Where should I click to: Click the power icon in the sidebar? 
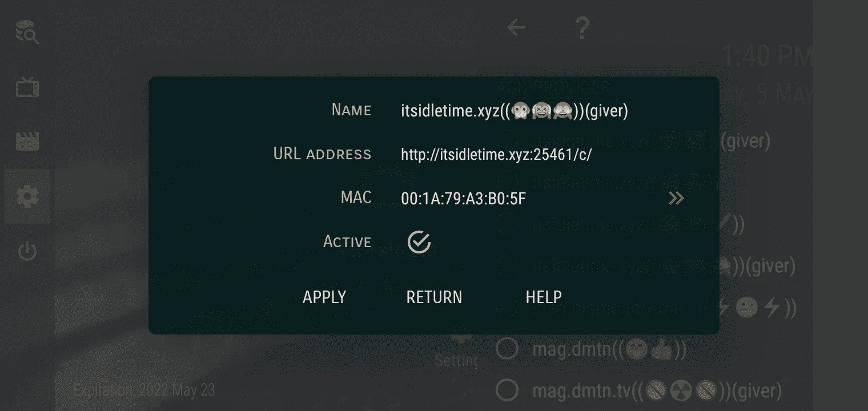(x=27, y=251)
